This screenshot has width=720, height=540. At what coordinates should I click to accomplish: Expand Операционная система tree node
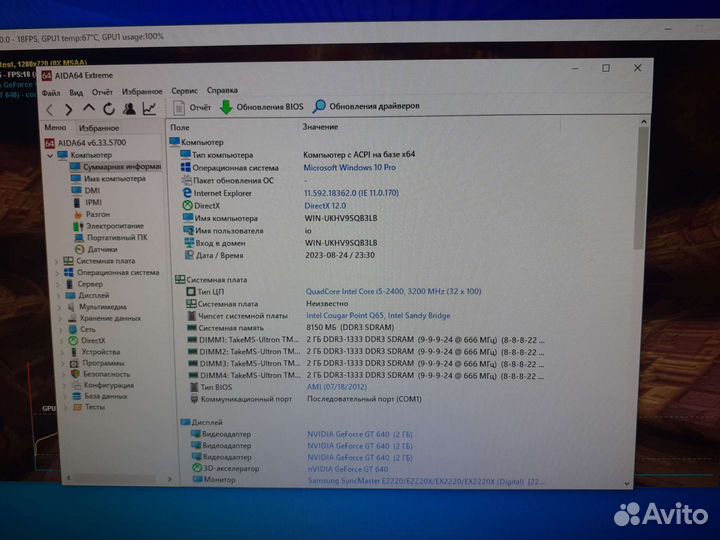tap(57, 273)
